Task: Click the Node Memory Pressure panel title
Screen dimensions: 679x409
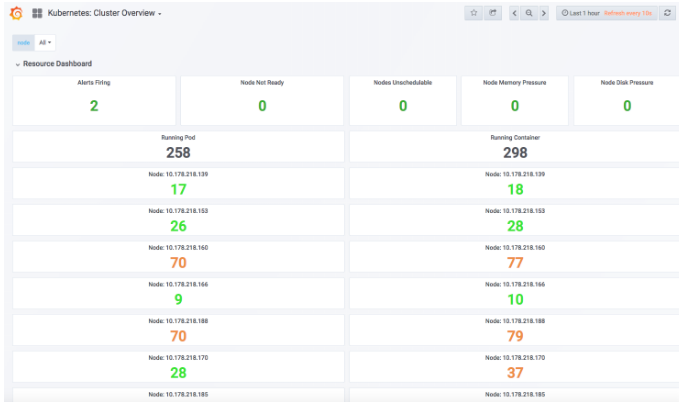Action: (x=514, y=82)
